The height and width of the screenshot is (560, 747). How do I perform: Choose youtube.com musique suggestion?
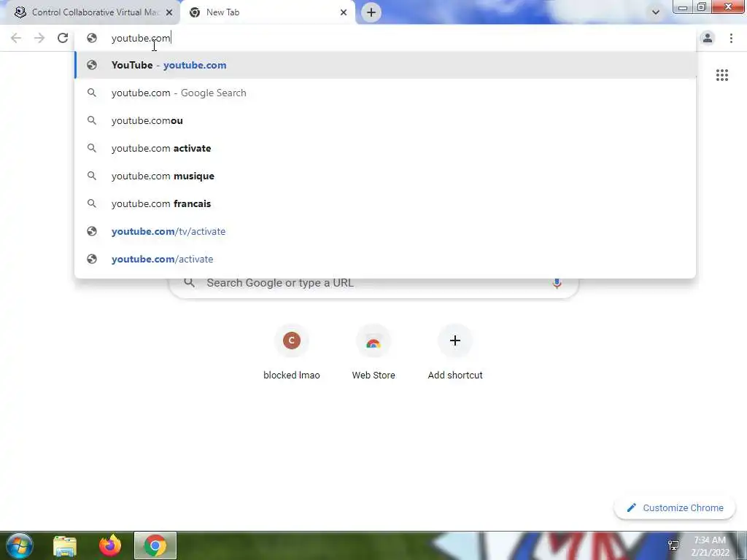coord(385,176)
